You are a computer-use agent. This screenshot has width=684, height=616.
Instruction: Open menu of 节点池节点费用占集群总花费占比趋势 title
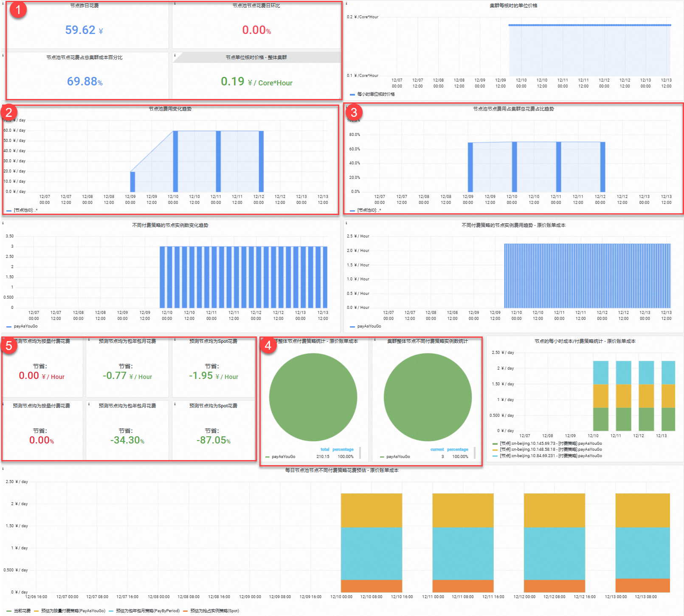coord(513,109)
